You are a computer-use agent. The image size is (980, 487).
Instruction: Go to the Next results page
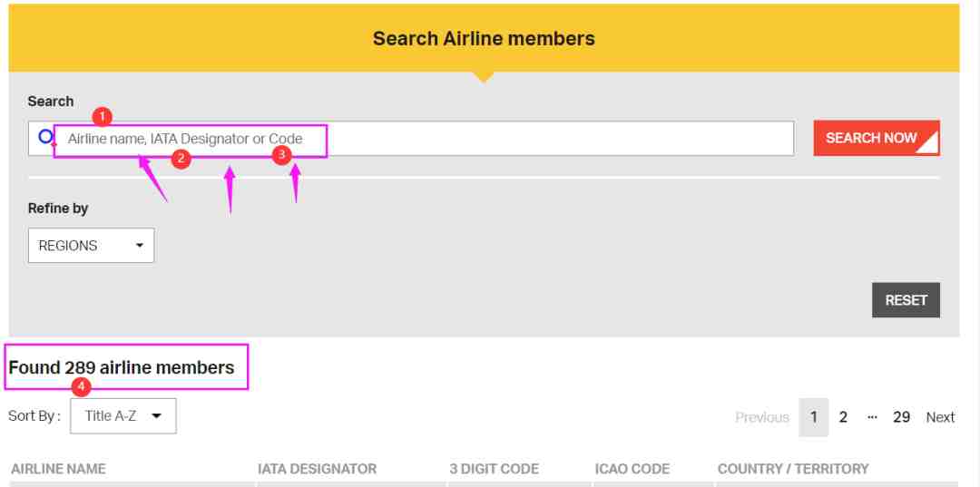click(940, 417)
